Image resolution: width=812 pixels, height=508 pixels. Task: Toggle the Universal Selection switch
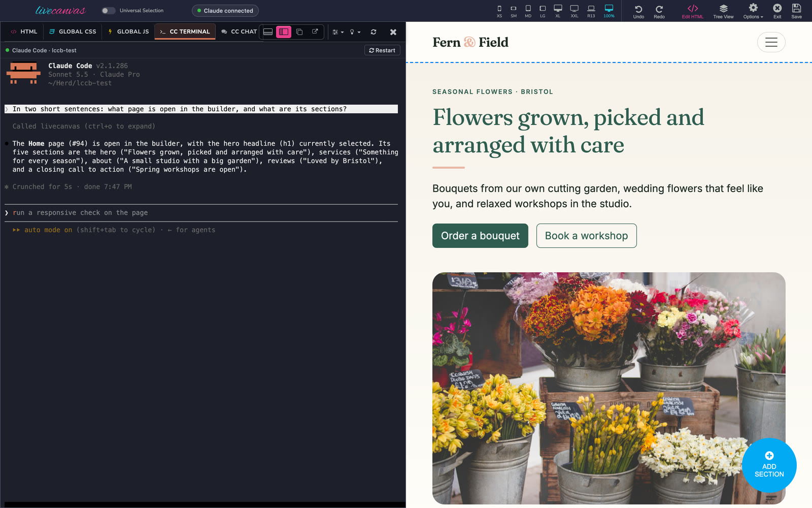point(108,11)
